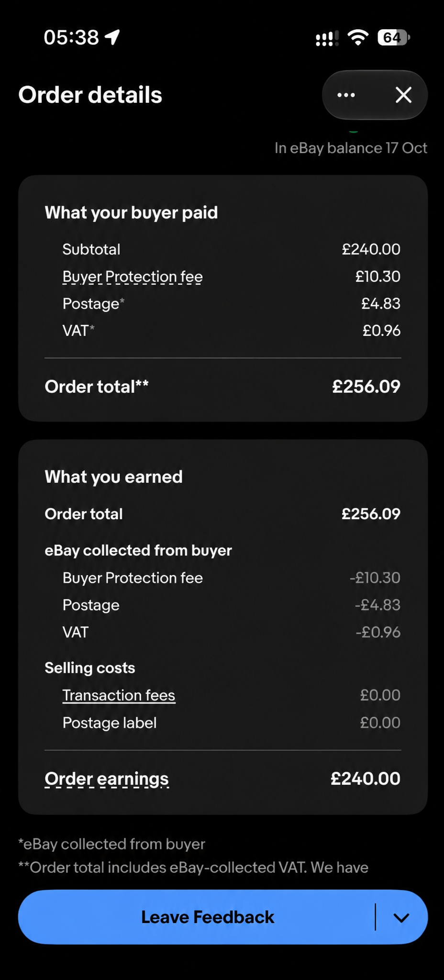Select the What you earned heading

pyautogui.click(x=113, y=477)
